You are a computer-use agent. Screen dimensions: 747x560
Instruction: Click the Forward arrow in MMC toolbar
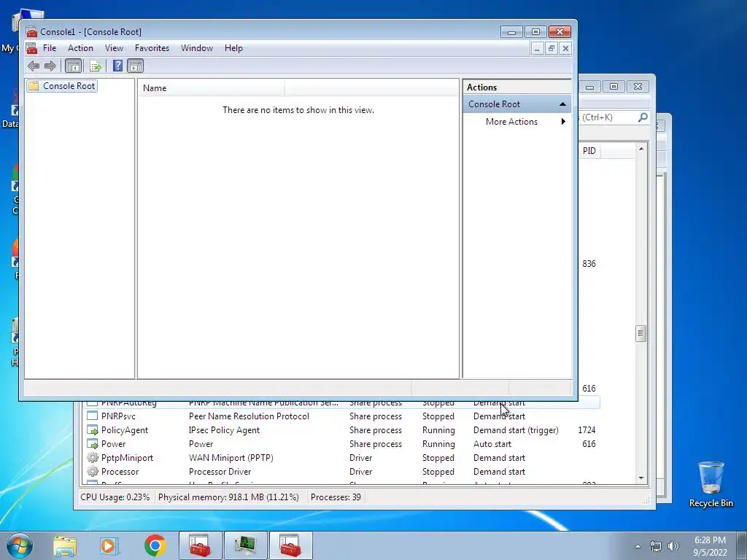[x=50, y=66]
